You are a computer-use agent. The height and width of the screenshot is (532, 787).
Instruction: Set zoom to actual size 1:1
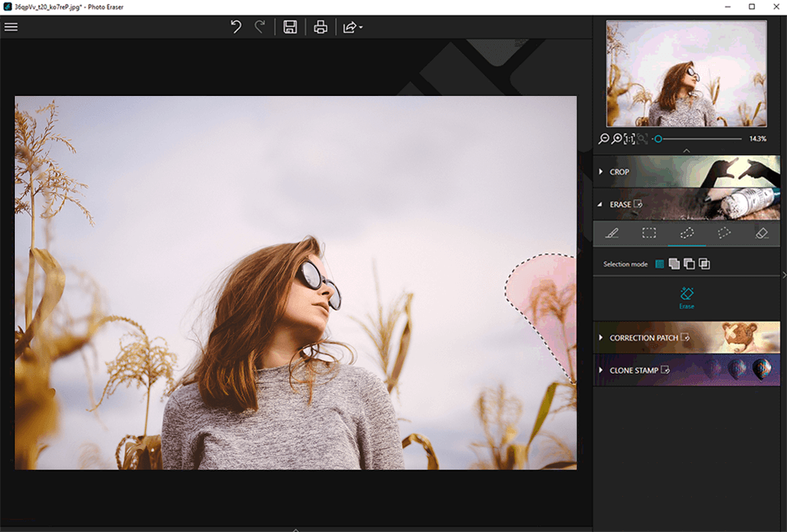(x=630, y=139)
